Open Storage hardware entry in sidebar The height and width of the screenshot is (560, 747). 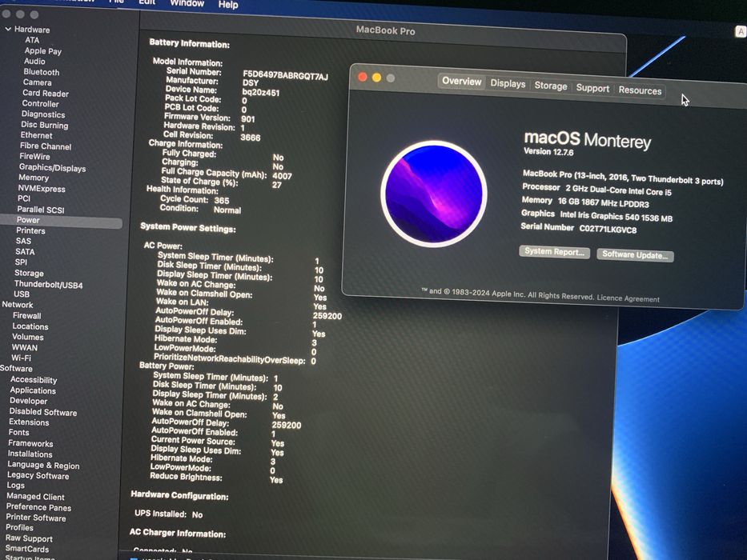[x=29, y=274]
